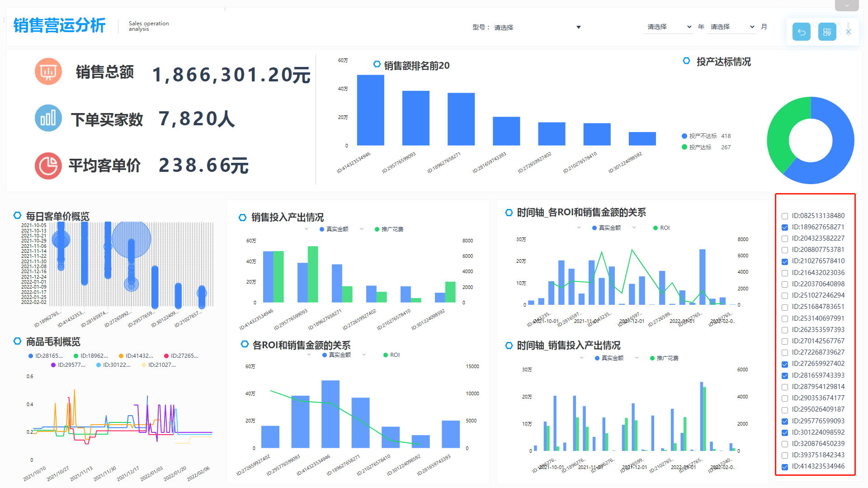Click chevron before 真实金额 in 销售投入产出情况 legend

(307, 229)
